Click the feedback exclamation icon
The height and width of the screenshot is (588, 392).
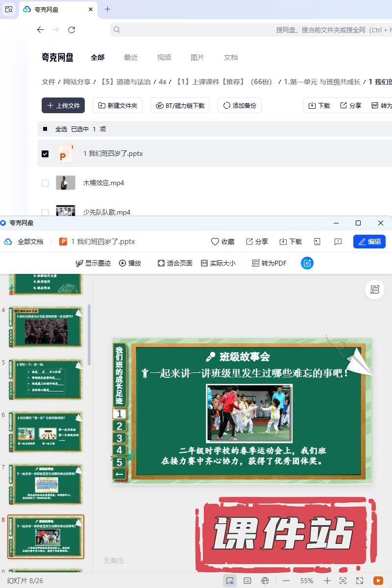click(338, 242)
